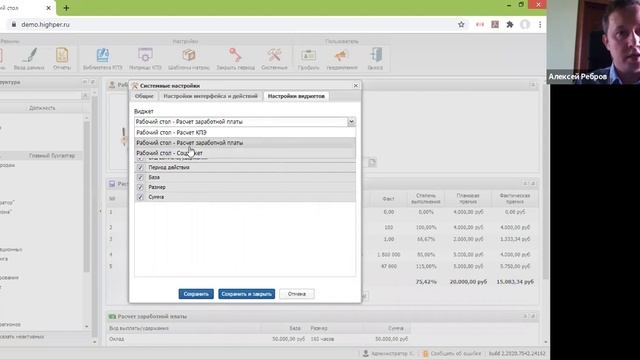Open the Chrome three-dot menu
Screen dimensions: 640x360
pyautogui.click(x=540, y=24)
